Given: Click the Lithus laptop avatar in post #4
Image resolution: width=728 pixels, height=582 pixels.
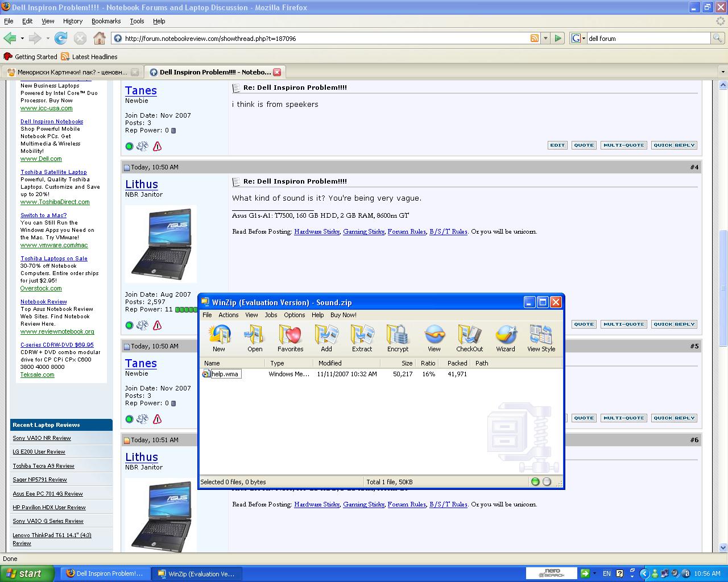Looking at the screenshot, I should [161, 244].
